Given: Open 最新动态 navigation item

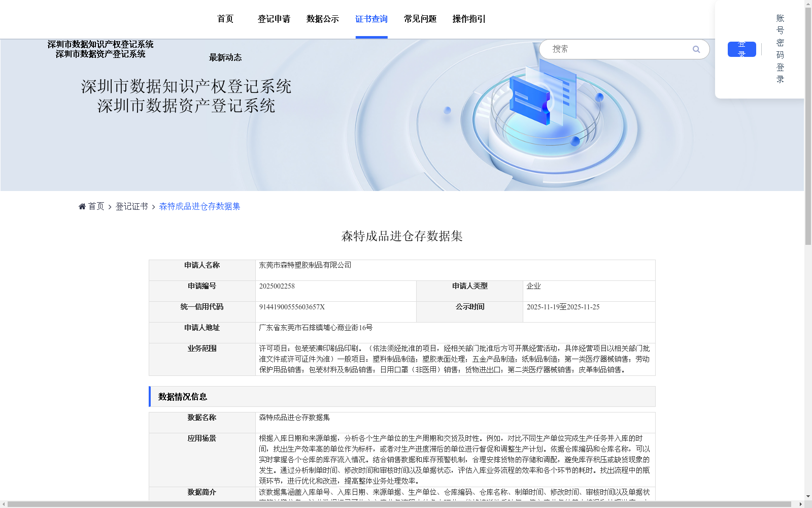Looking at the screenshot, I should (225, 57).
